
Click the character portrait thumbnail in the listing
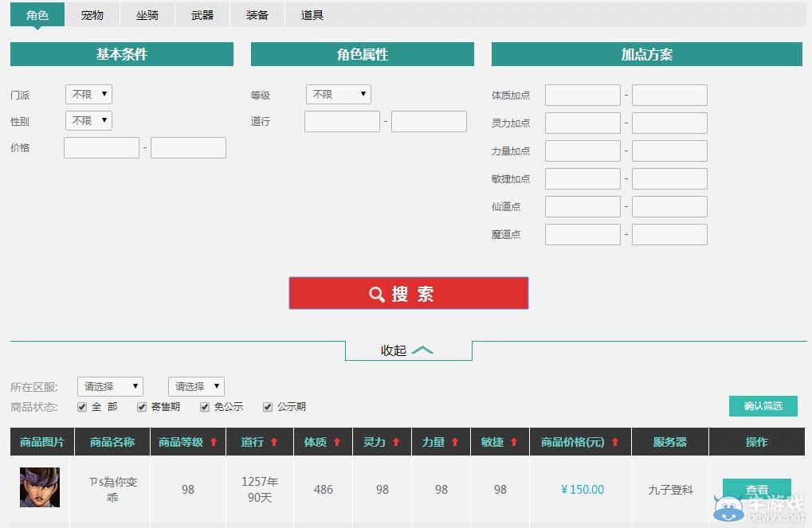41,487
